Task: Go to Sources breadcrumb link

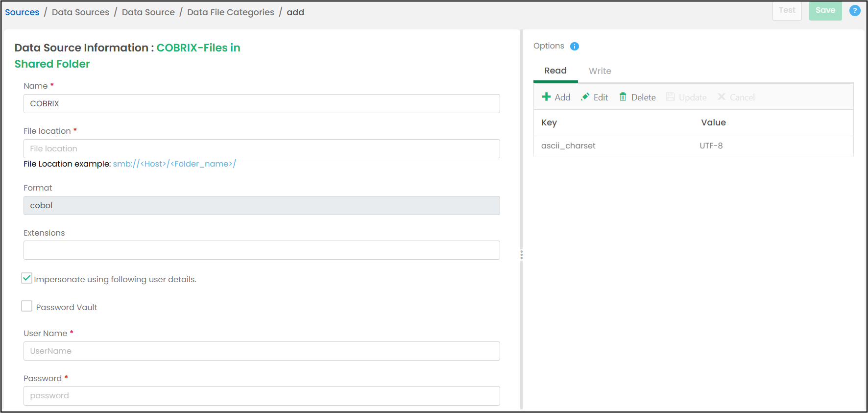Action: pyautogui.click(x=22, y=12)
